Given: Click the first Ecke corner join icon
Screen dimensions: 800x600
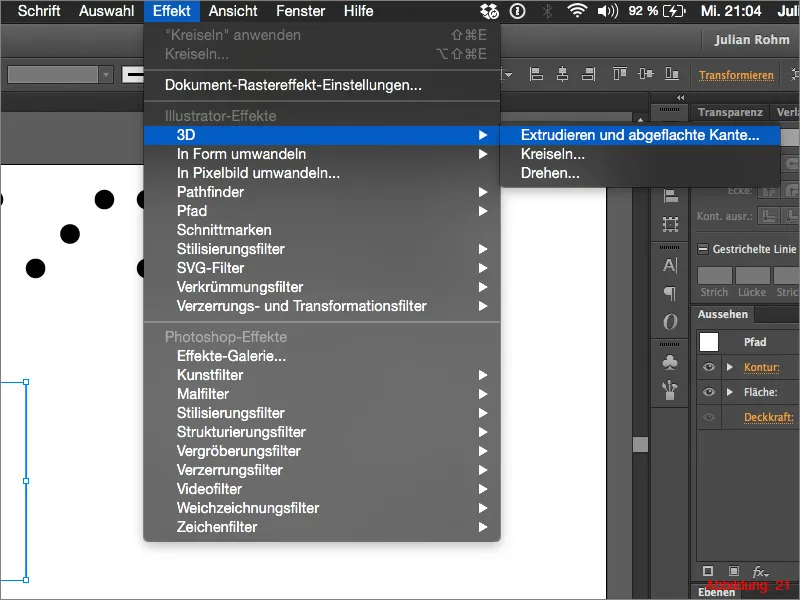Looking at the screenshot, I should [x=768, y=191].
